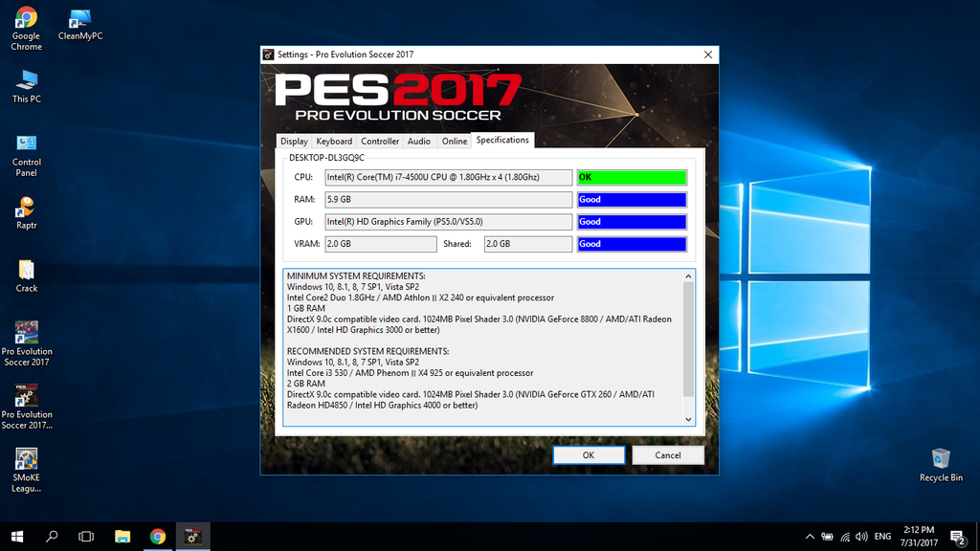Screen dimensions: 980x551
Task: Click the blue GPU Good status bar
Action: click(x=632, y=222)
